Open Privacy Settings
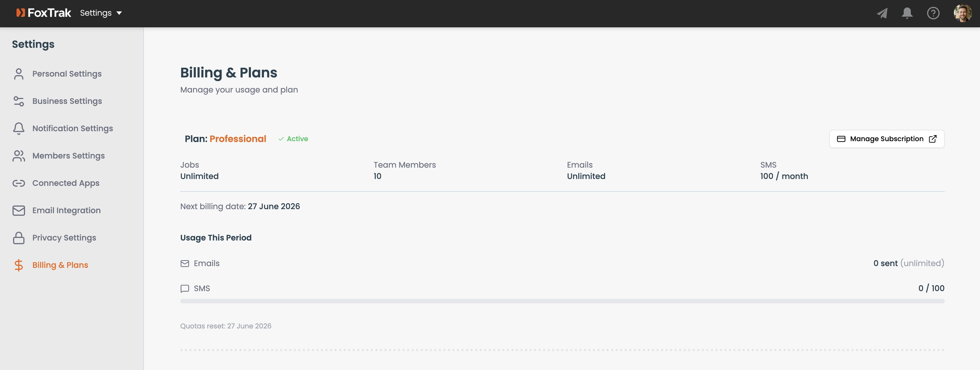 click(64, 238)
